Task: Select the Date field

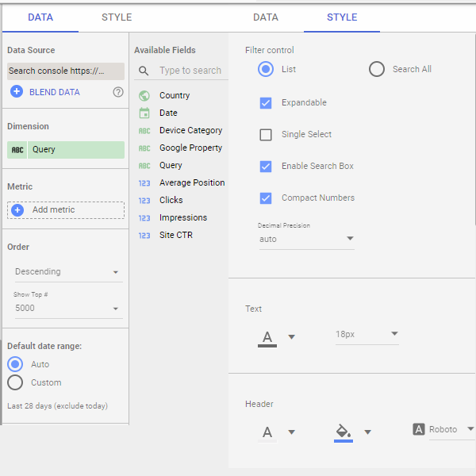Action: click(168, 113)
